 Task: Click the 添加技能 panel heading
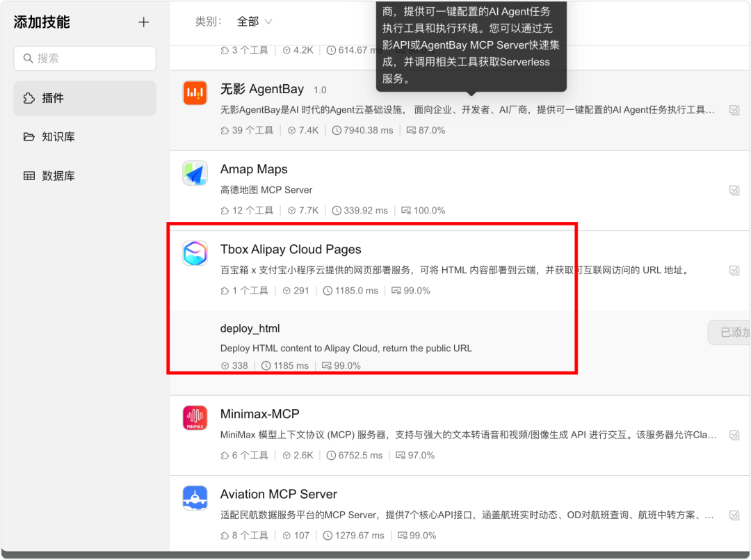coord(42,22)
